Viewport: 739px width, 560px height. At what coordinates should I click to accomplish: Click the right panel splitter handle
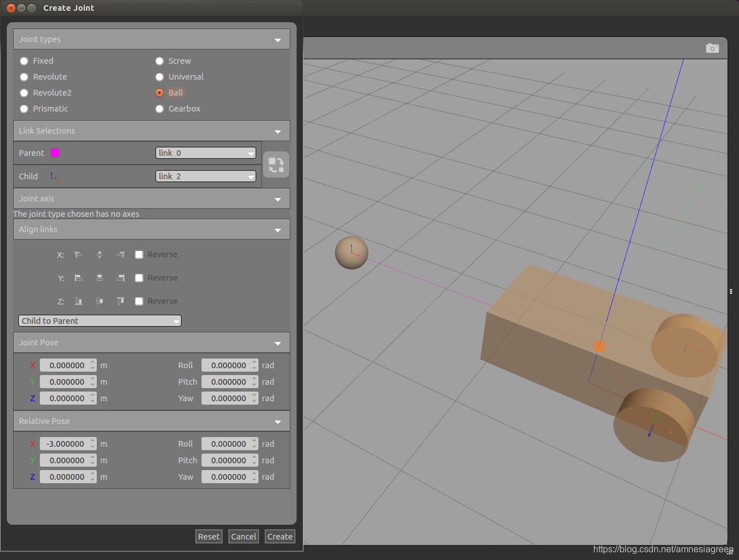[x=731, y=291]
